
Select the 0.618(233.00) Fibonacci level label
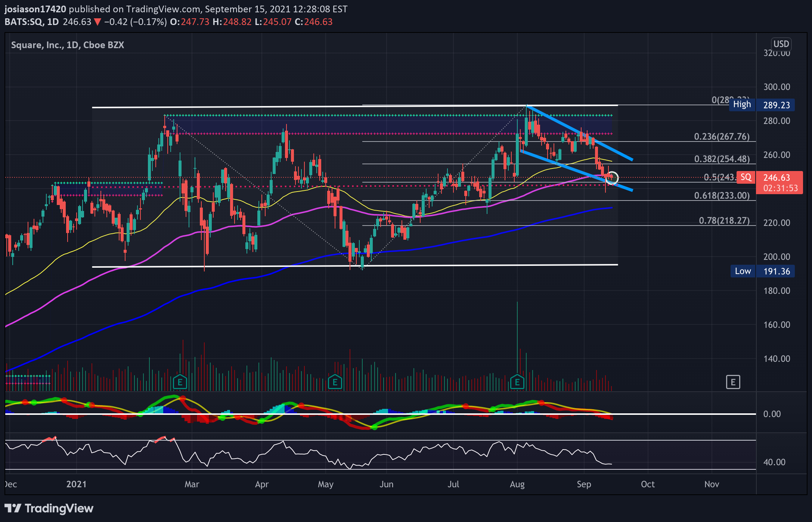(x=722, y=196)
